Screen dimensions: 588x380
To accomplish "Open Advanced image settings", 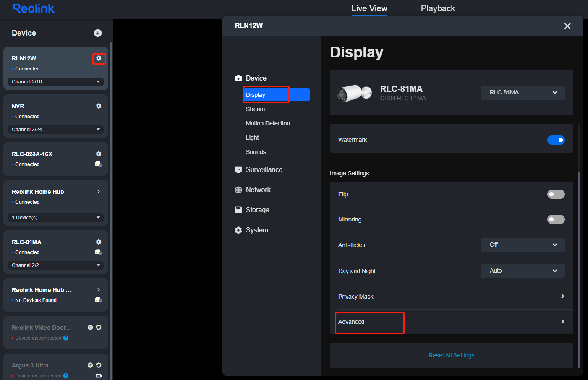I will 452,322.
